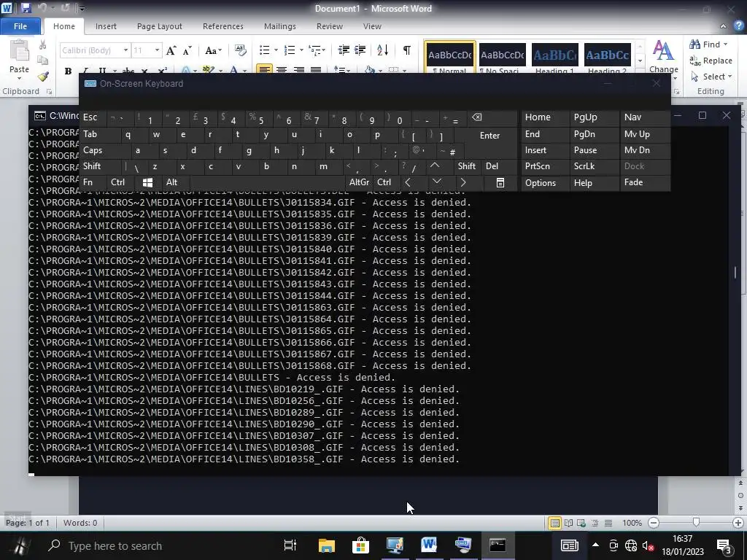Switch to the Page Layout tab
Image resolution: width=747 pixels, height=560 pixels.
[160, 26]
